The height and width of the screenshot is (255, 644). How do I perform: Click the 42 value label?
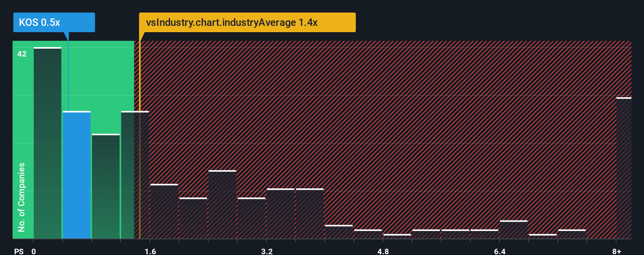(22, 54)
